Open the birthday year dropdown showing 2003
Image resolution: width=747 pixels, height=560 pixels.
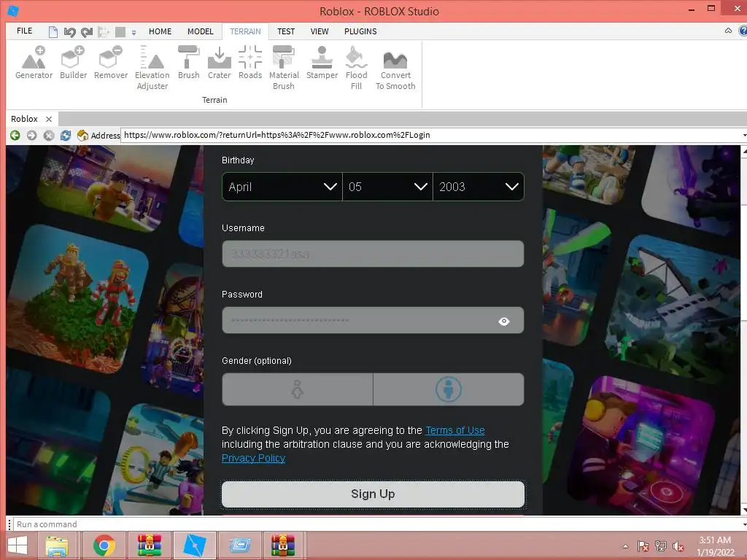pyautogui.click(x=479, y=187)
